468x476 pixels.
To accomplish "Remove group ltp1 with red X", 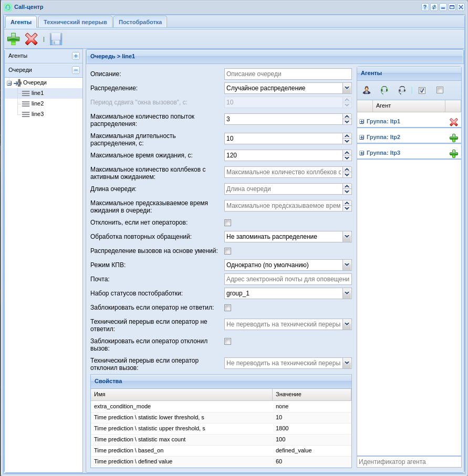I will click(x=454, y=122).
